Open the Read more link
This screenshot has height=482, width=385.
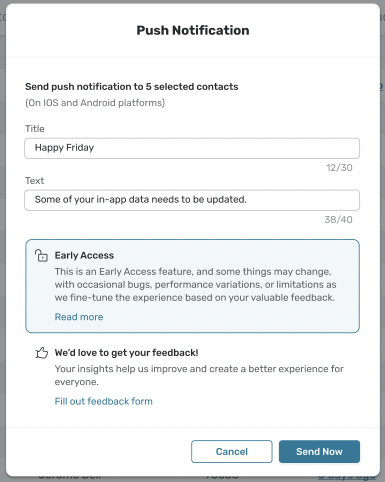79,317
